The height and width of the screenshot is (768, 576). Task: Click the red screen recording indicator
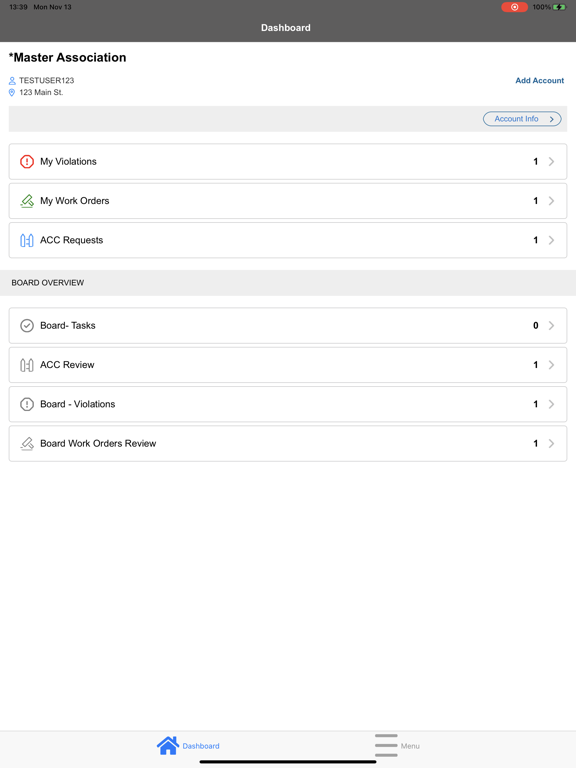514,7
